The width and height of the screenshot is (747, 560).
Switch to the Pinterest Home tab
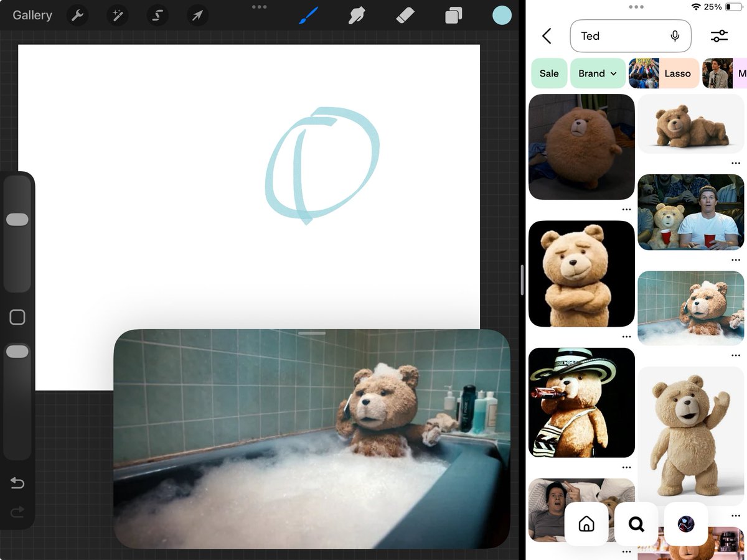tap(586, 524)
